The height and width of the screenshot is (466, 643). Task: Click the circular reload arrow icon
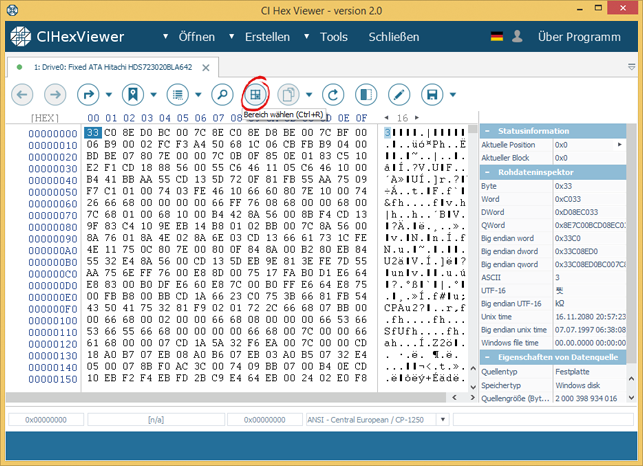[x=332, y=95]
